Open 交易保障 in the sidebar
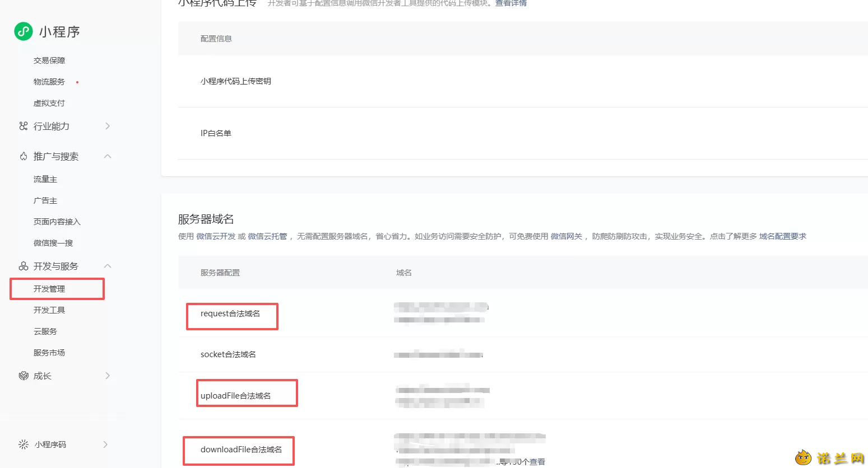Image resolution: width=868 pixels, height=468 pixels. coord(49,60)
